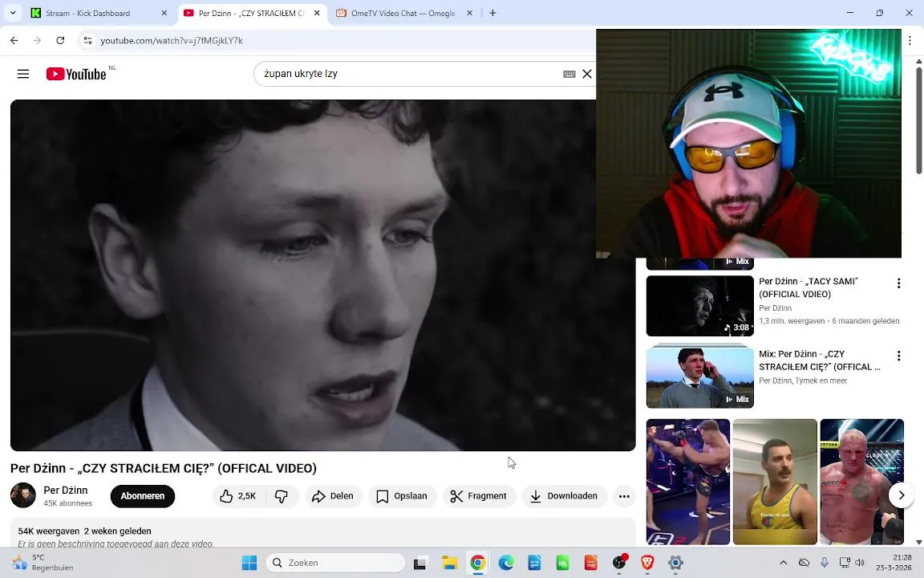Expand the video description box

(x=322, y=533)
